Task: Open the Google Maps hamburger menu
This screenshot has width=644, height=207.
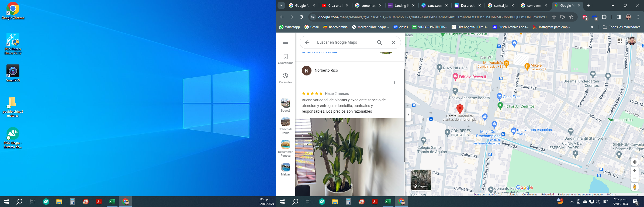Action: point(286,42)
